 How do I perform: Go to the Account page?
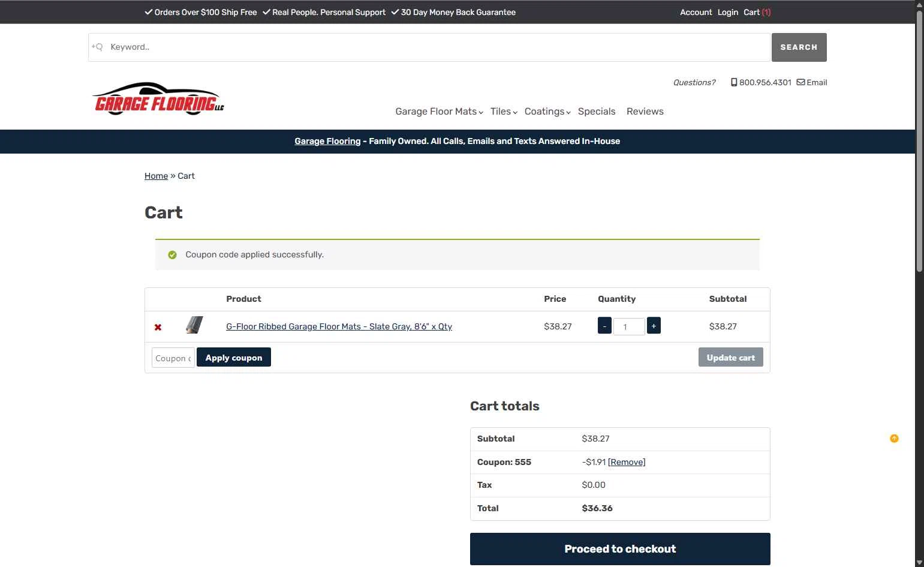(x=696, y=12)
